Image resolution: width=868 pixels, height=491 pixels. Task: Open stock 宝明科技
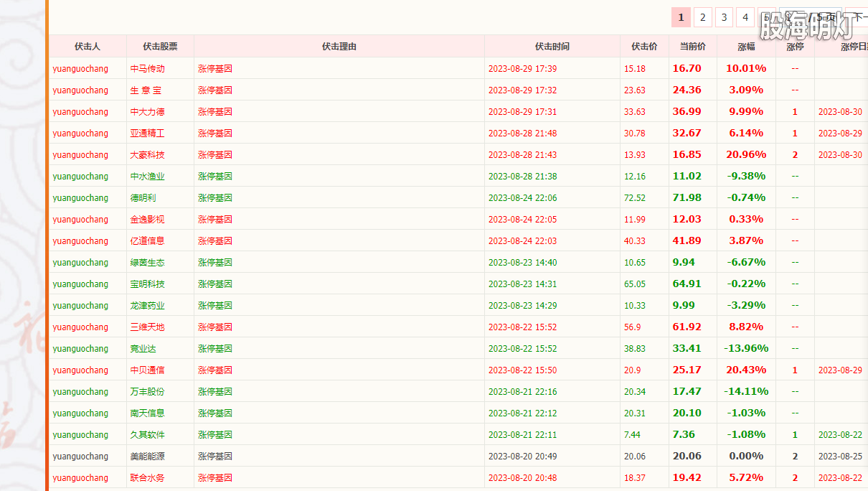click(x=147, y=284)
